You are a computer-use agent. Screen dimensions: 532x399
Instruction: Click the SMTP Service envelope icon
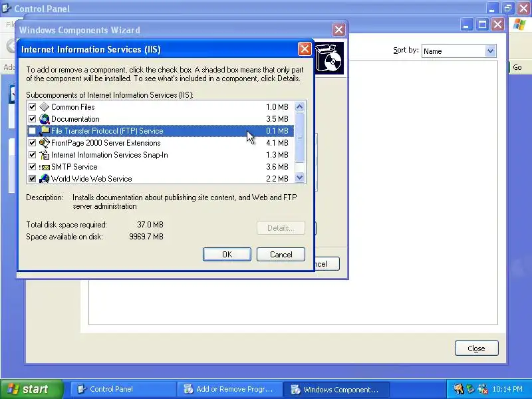(x=44, y=167)
